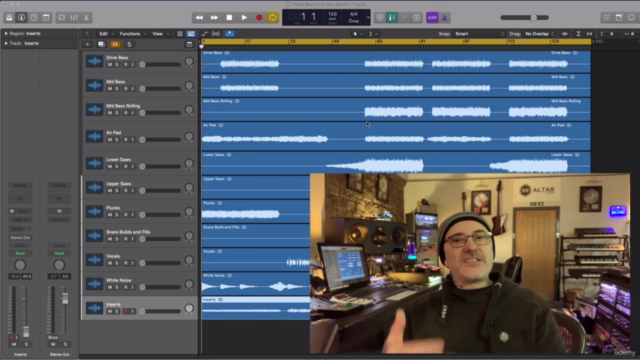Screen dimensions: 640x360
Task: Adjust the White Noise volume slider
Action: pos(160,287)
